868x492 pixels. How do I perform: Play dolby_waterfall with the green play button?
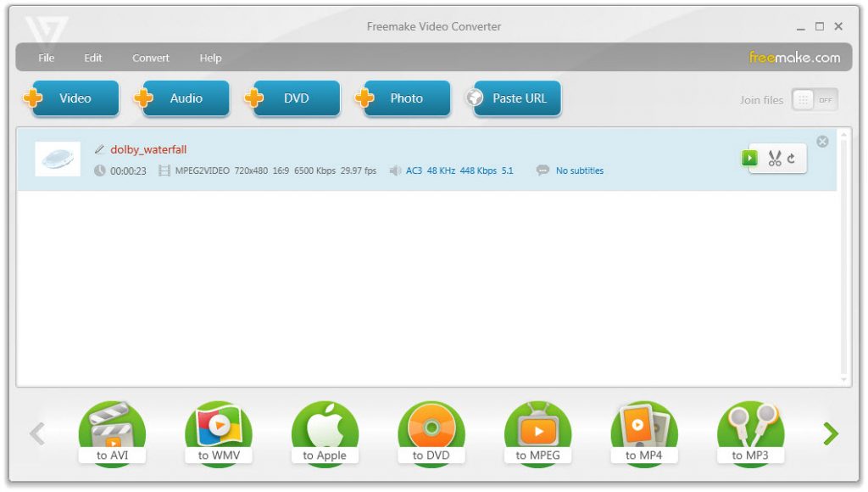(x=749, y=158)
